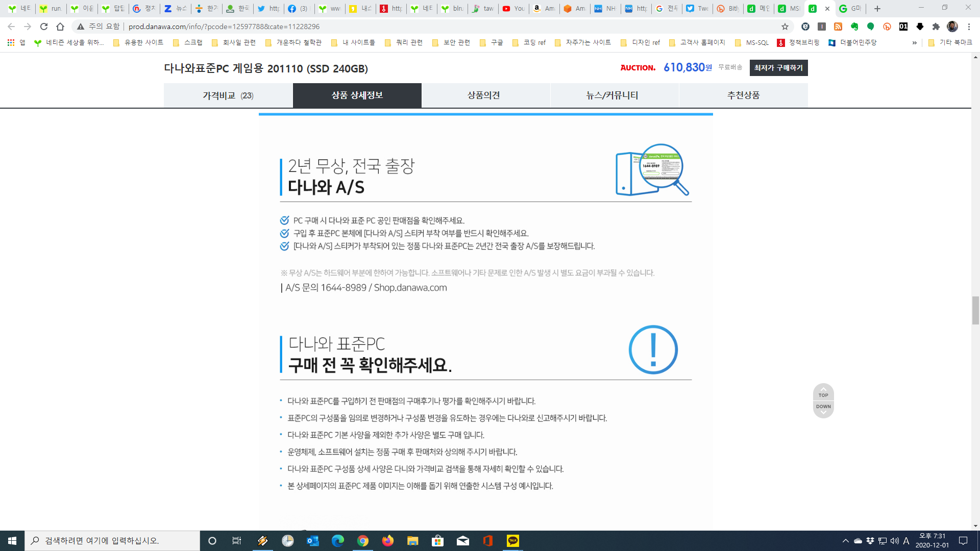Open 회사일 관련 bookmark folder
Image resolution: width=980 pixels, height=551 pixels.
(233, 43)
